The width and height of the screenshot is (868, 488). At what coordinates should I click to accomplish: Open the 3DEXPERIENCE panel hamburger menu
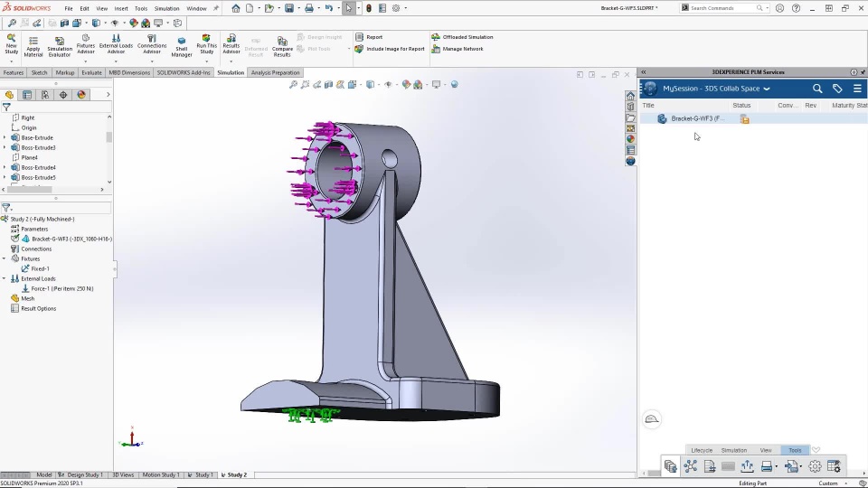[x=857, y=89]
